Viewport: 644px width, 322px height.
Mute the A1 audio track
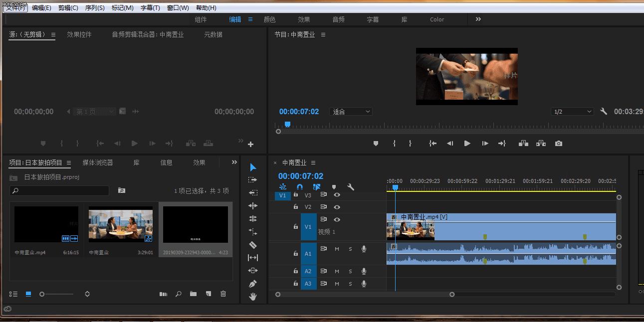337,249
